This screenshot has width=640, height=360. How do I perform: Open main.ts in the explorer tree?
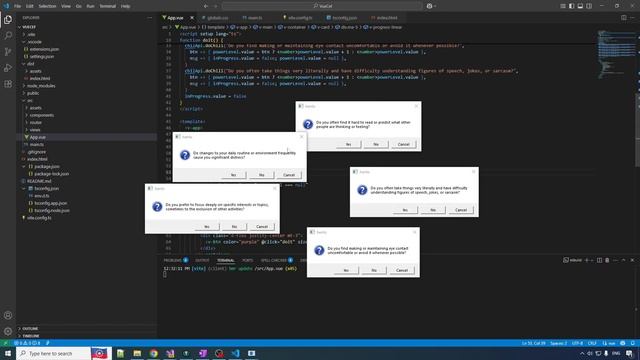[x=36, y=144]
